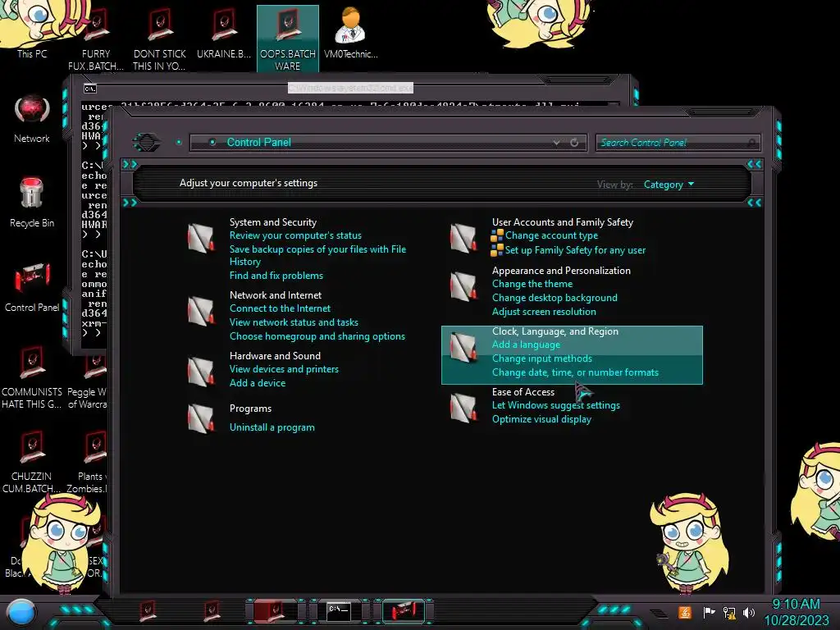The width and height of the screenshot is (840, 630).
Task: Open the Action Center flag tray icon
Action: click(709, 612)
